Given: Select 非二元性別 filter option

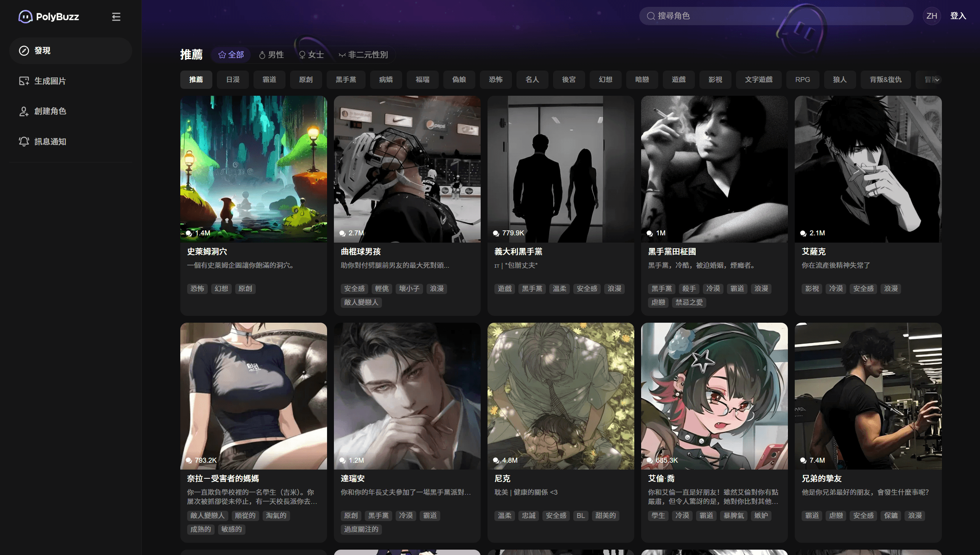Looking at the screenshot, I should click(363, 55).
